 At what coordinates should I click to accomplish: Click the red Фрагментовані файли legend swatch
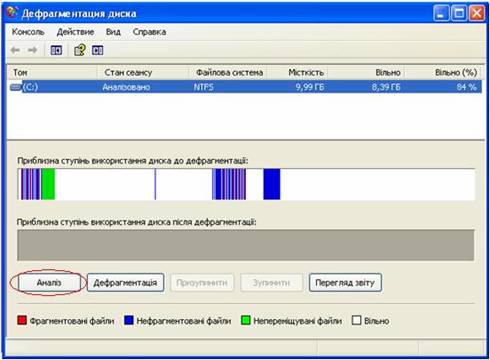[x=22, y=320]
